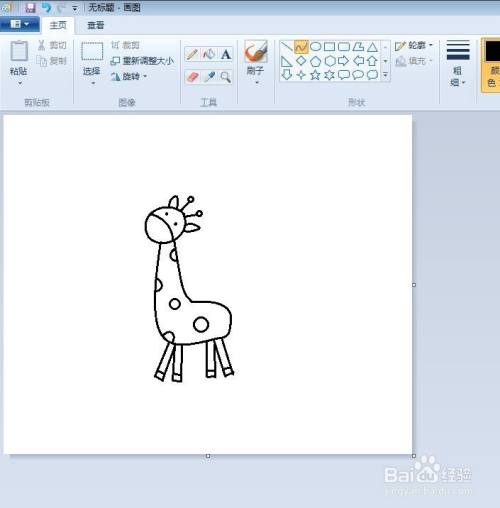Click the Save icon in title bar
500x508 pixels.
click(x=31, y=7)
